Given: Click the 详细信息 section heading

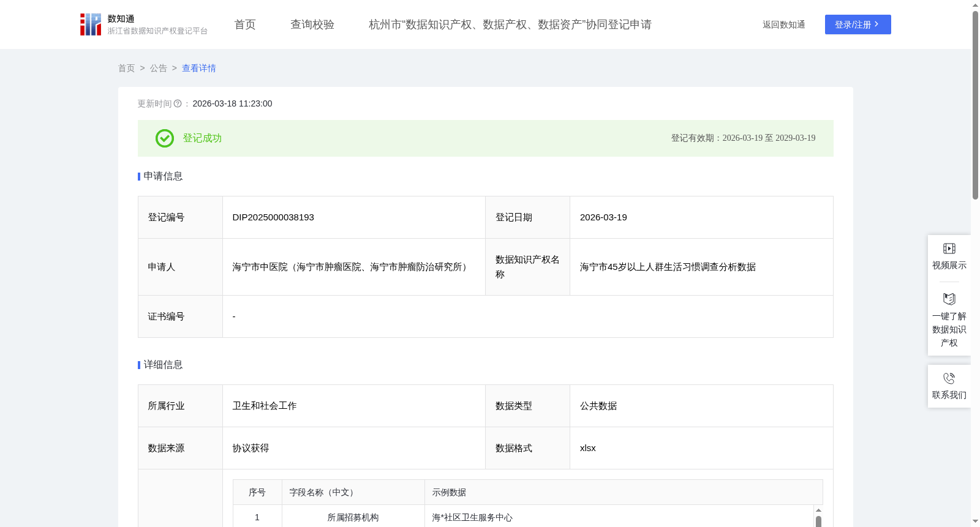Looking at the screenshot, I should [x=163, y=365].
